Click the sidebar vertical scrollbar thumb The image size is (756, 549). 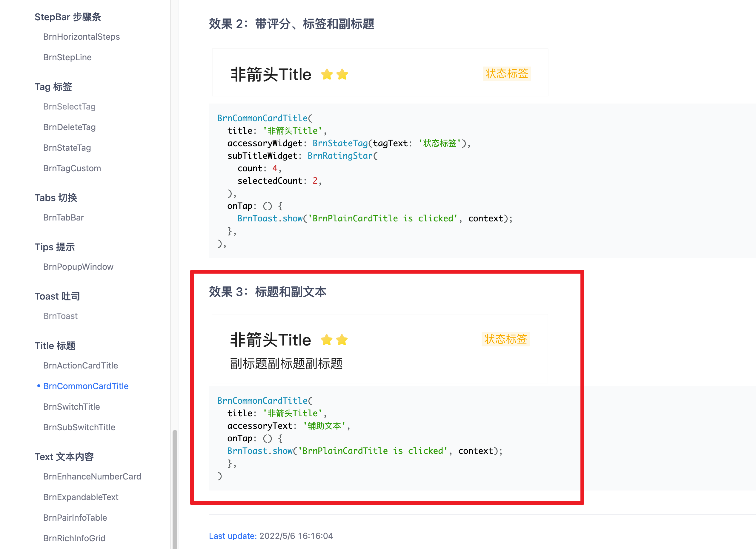(x=175, y=489)
